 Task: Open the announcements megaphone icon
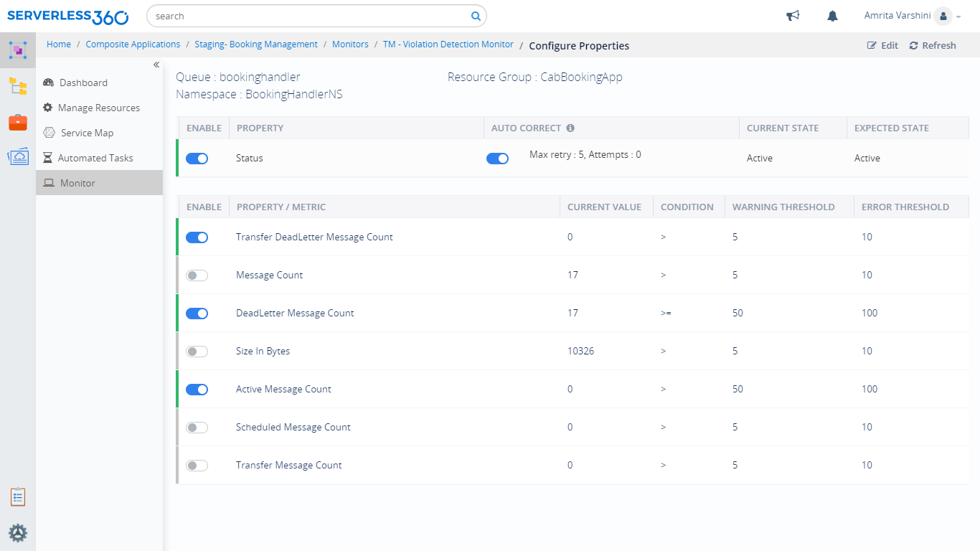(792, 15)
